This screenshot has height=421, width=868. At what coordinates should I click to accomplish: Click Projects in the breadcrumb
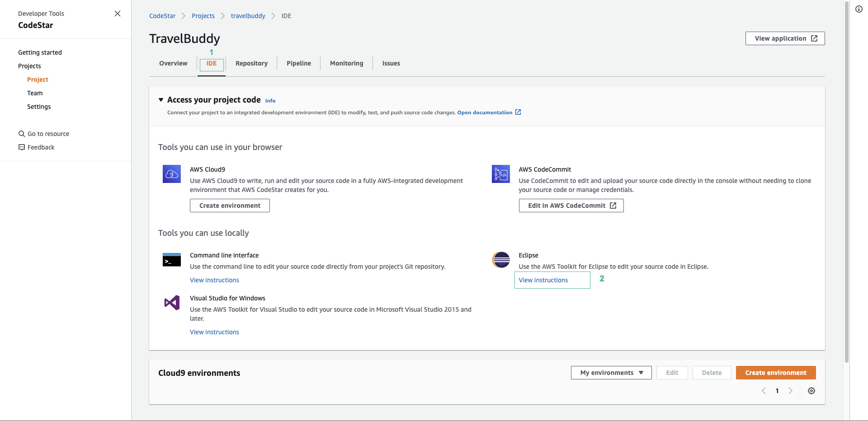pyautogui.click(x=203, y=16)
